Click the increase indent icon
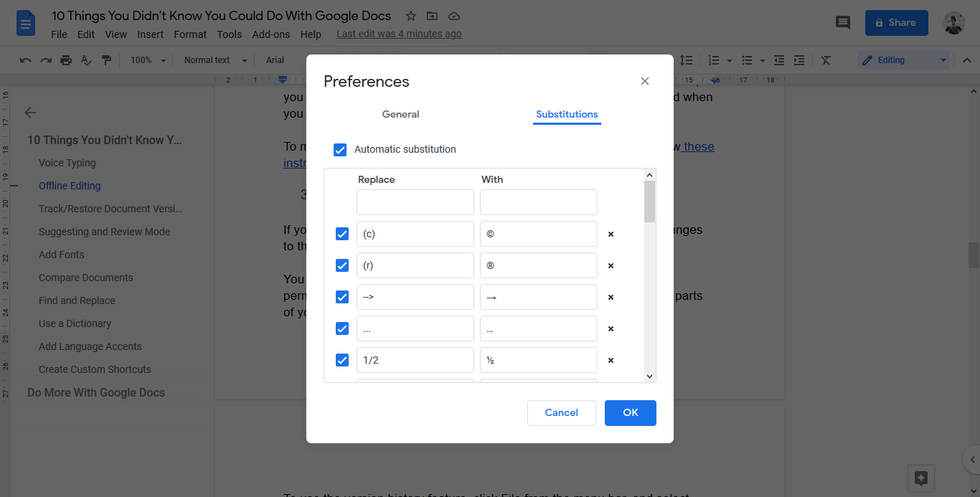980x497 pixels. 799,60
